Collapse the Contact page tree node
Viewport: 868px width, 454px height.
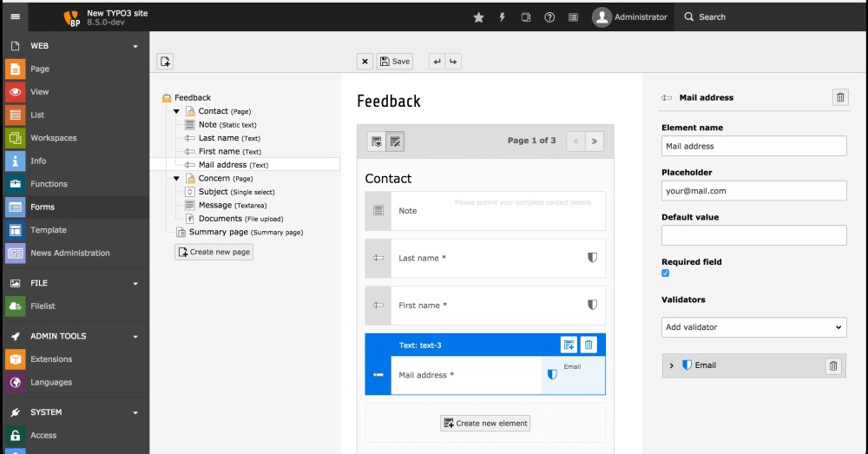click(177, 111)
